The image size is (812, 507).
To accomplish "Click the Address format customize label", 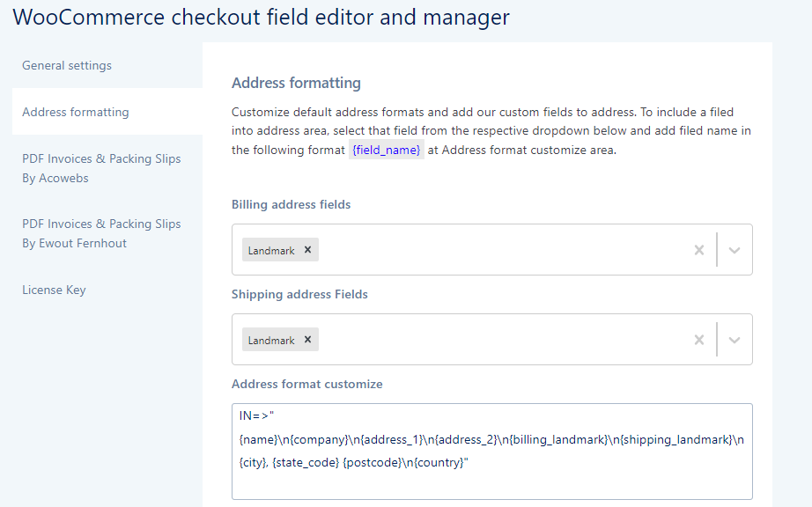I will click(x=307, y=384).
